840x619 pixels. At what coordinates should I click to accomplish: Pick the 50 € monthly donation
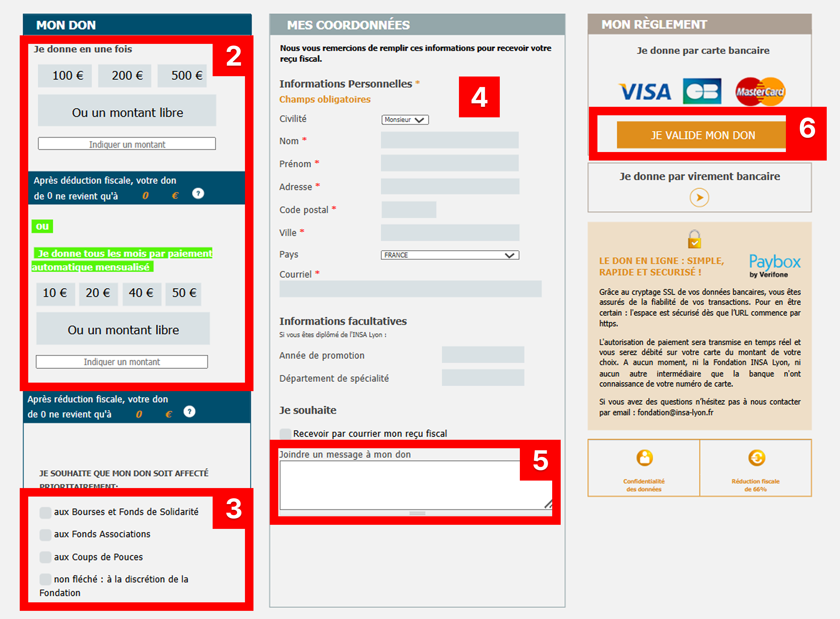point(184,294)
